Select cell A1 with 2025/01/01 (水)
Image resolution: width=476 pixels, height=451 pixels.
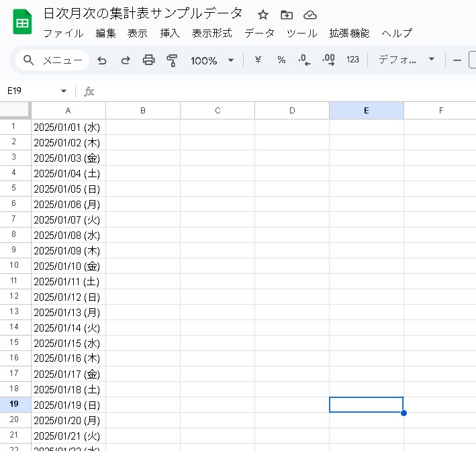click(x=68, y=127)
